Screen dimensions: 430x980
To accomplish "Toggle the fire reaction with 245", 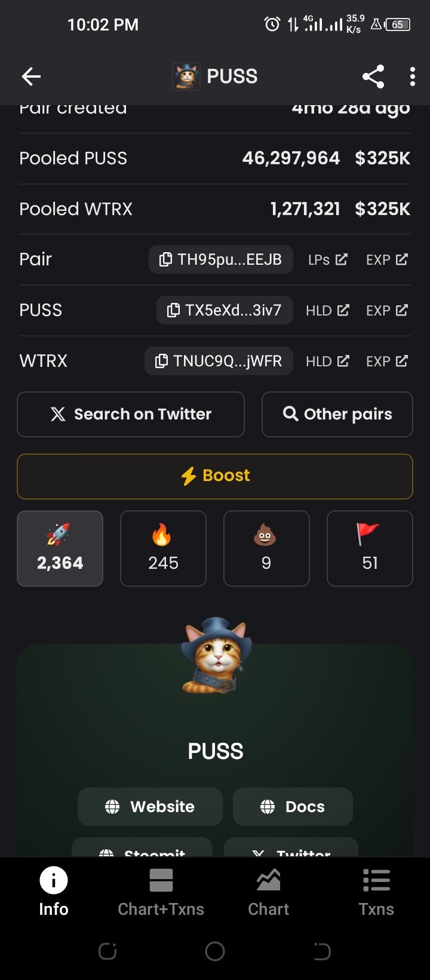I will tap(163, 549).
